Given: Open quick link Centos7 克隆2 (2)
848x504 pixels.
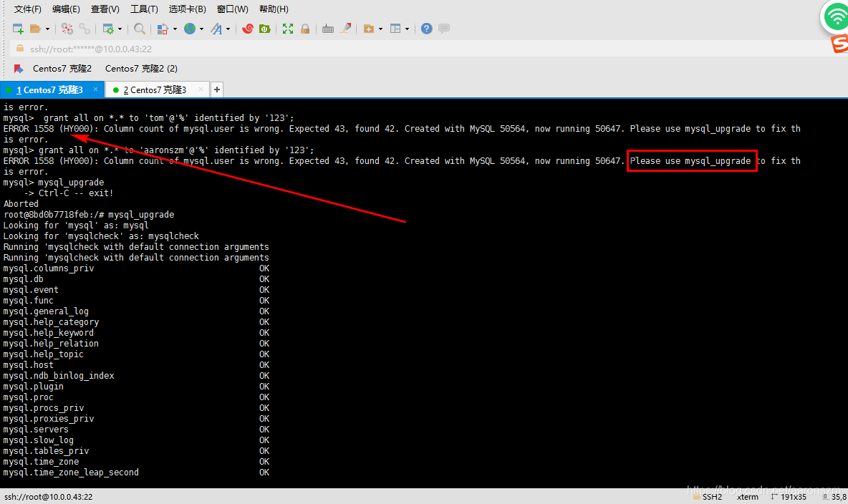Looking at the screenshot, I should click(x=141, y=69).
